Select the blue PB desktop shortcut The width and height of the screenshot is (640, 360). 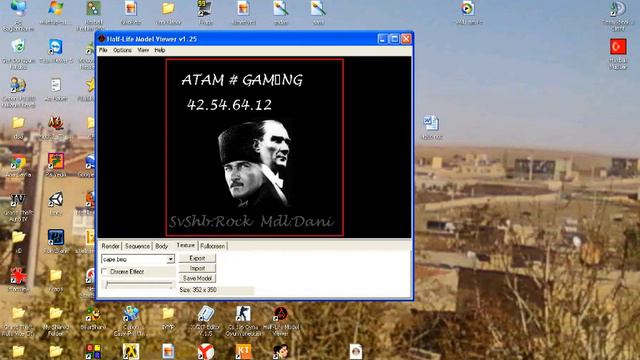pyautogui.click(x=56, y=242)
